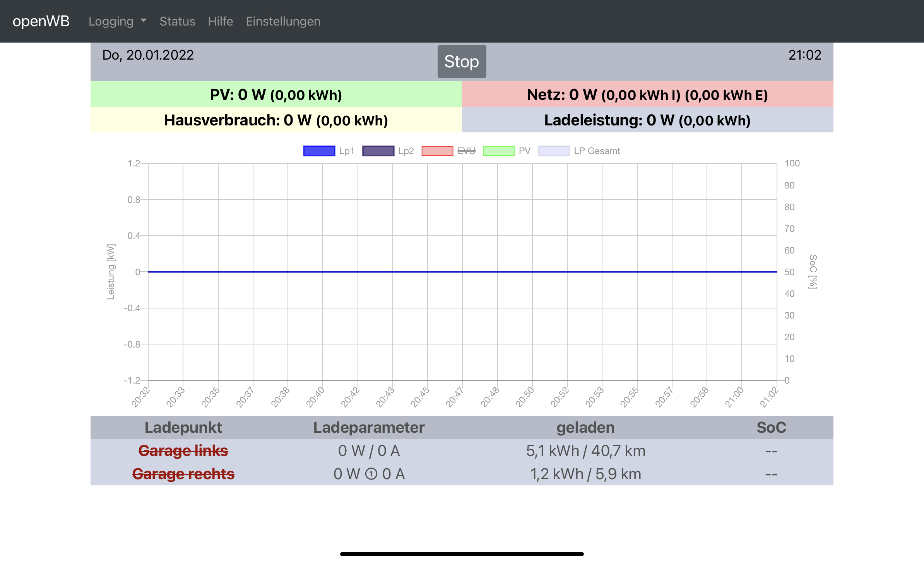The height and width of the screenshot is (562, 924).
Task: Click the Lp1 line in the chart
Action: pos(462,272)
